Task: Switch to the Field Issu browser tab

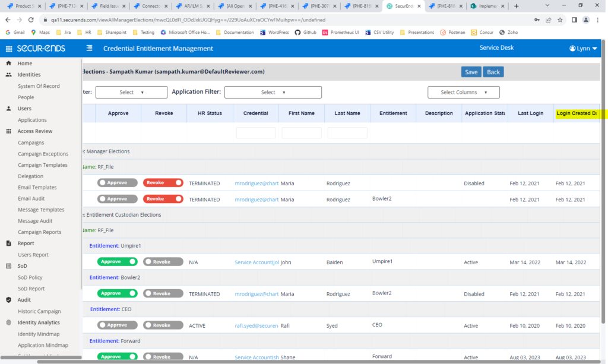Action: [x=108, y=6]
